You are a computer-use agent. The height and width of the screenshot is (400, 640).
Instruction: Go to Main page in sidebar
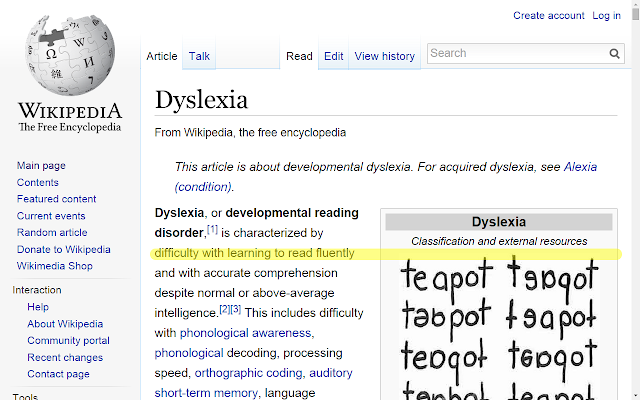(41, 166)
